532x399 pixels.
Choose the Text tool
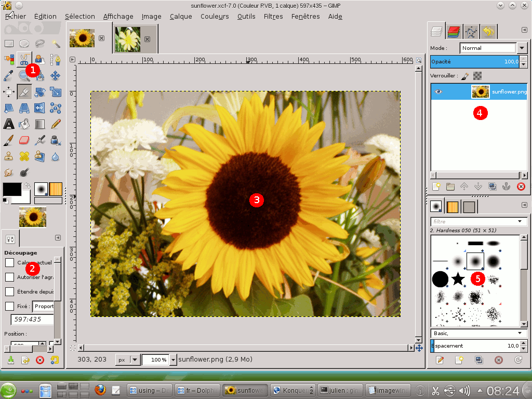[x=9, y=124]
